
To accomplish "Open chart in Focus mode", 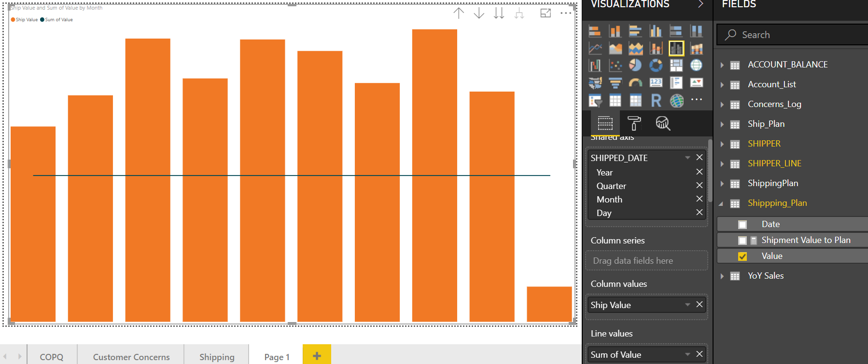I will [546, 13].
